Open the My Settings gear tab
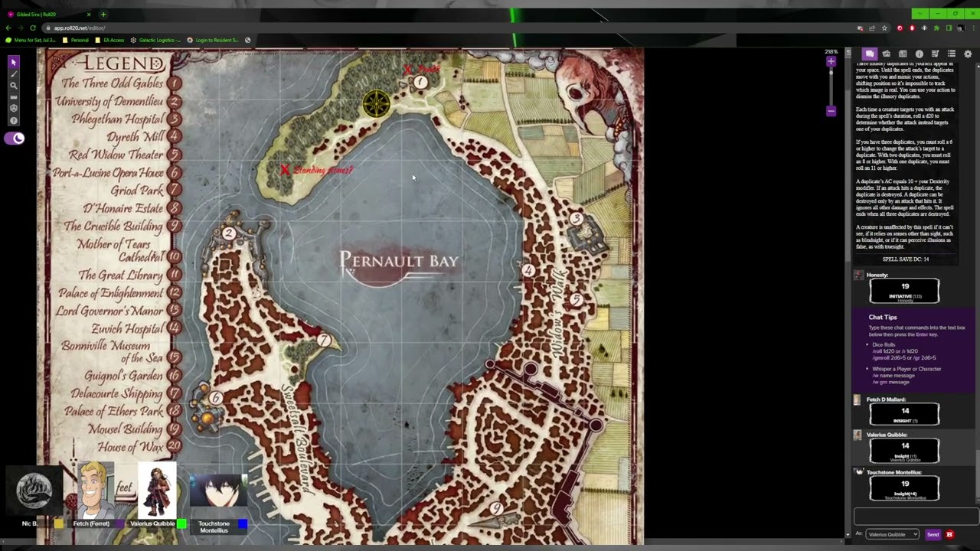Image resolution: width=980 pixels, height=551 pixels. (x=968, y=54)
